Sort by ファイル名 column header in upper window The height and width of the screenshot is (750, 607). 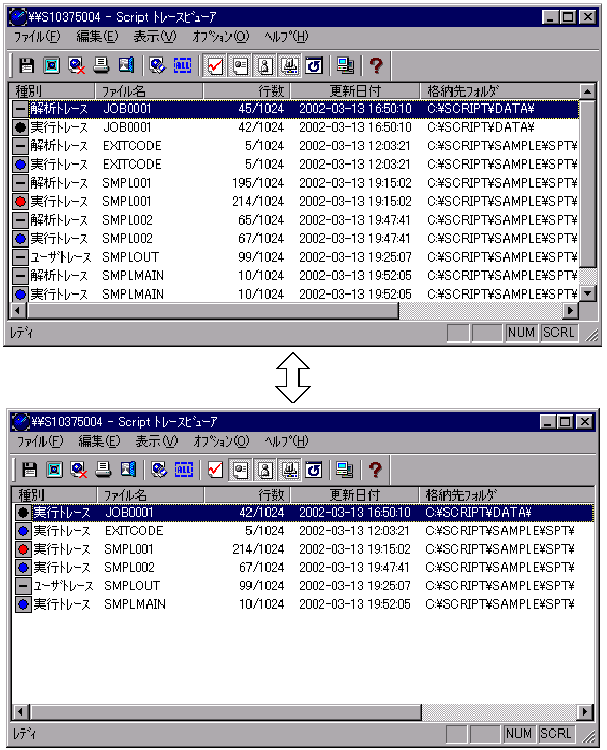coord(149,91)
